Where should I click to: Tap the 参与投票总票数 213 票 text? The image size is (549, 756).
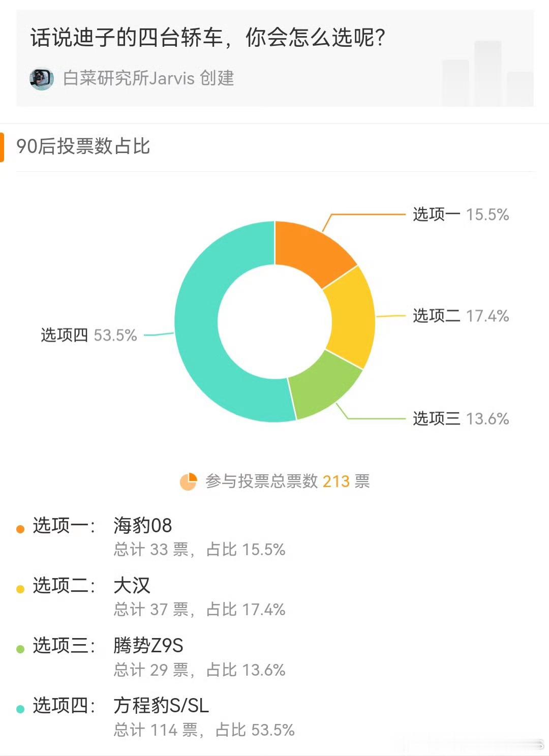click(287, 481)
